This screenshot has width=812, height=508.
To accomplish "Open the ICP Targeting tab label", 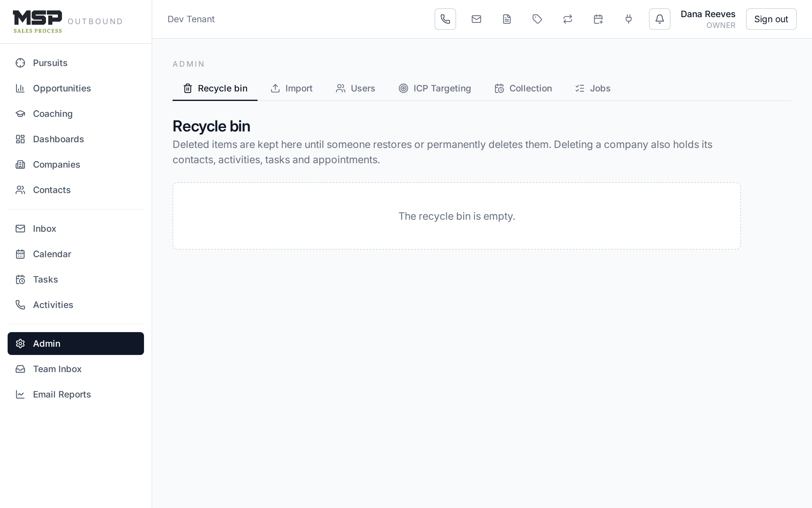I will click(x=442, y=88).
